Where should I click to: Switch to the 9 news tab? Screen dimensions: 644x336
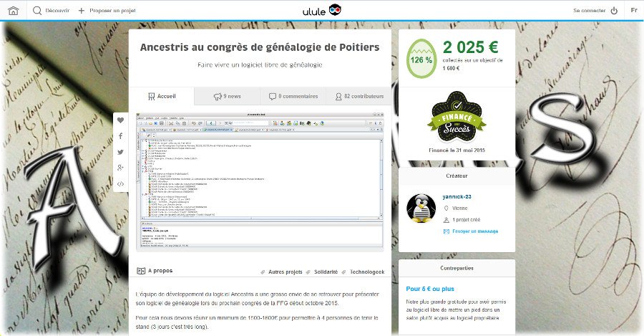(x=227, y=96)
